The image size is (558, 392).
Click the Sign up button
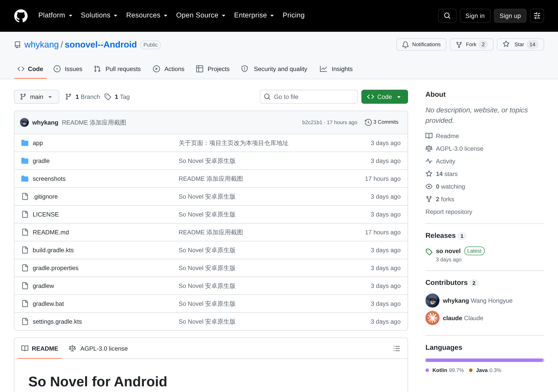pyautogui.click(x=510, y=16)
